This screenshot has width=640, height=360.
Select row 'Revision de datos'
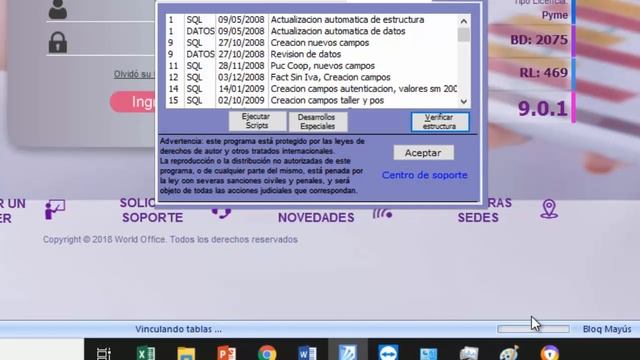(311, 54)
